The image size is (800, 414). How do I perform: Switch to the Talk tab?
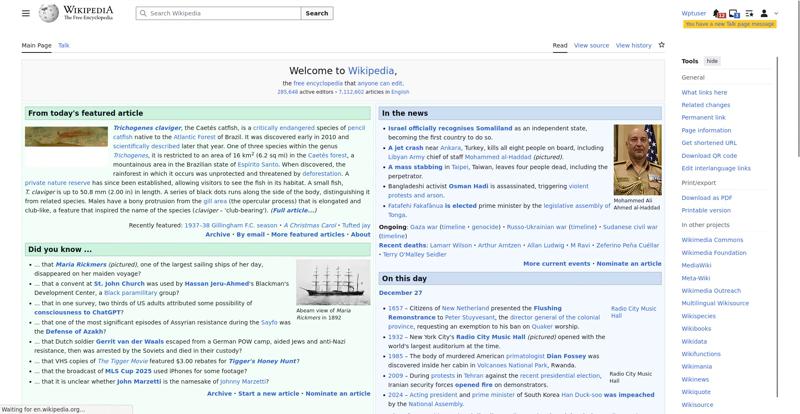(x=64, y=45)
